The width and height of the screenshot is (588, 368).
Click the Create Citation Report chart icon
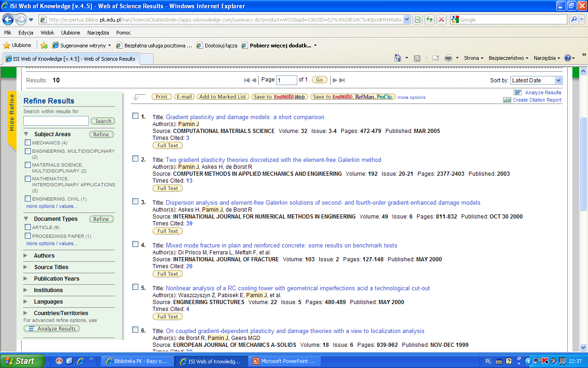(x=507, y=100)
